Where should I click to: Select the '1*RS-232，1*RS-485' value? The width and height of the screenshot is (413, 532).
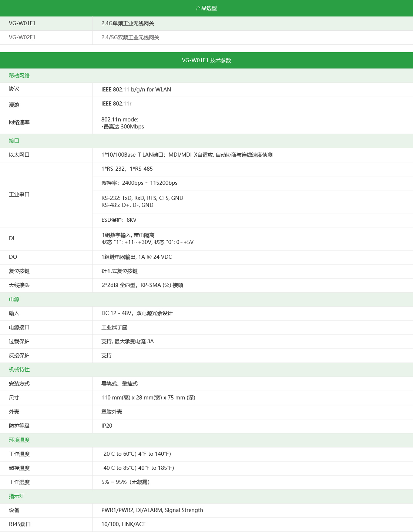tap(127, 169)
